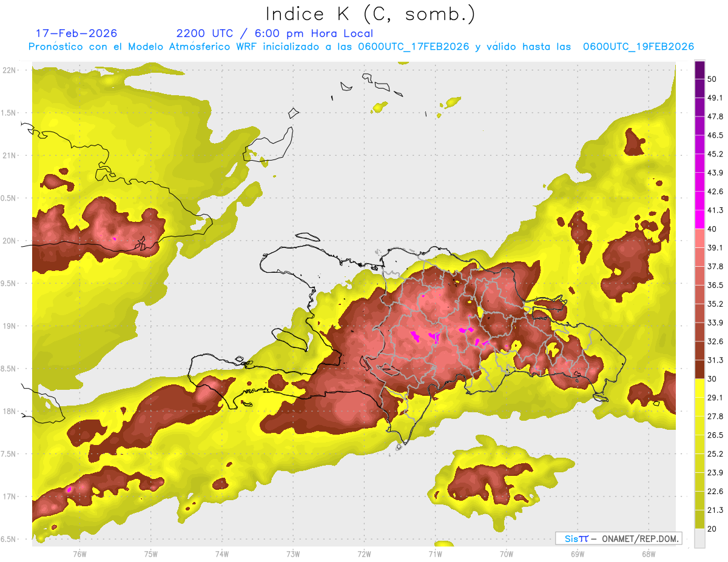
Task: Click the legend value '21.3'
Action: pyautogui.click(x=715, y=510)
